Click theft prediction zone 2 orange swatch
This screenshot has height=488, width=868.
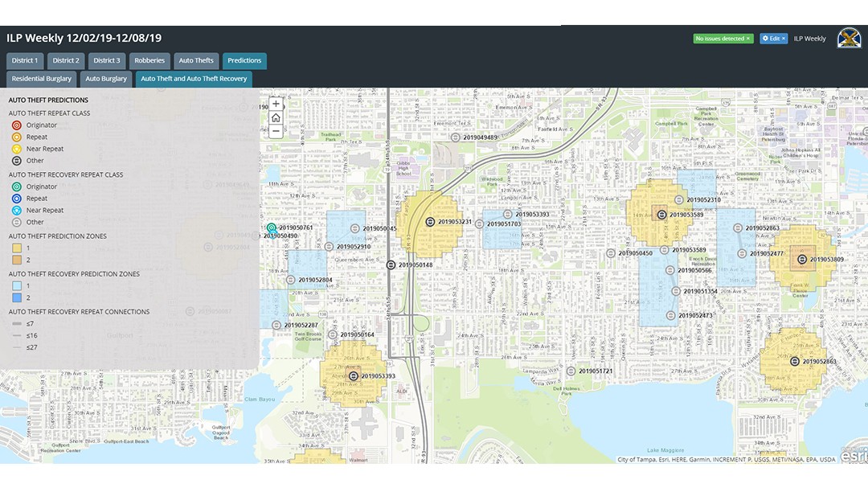pyautogui.click(x=17, y=260)
